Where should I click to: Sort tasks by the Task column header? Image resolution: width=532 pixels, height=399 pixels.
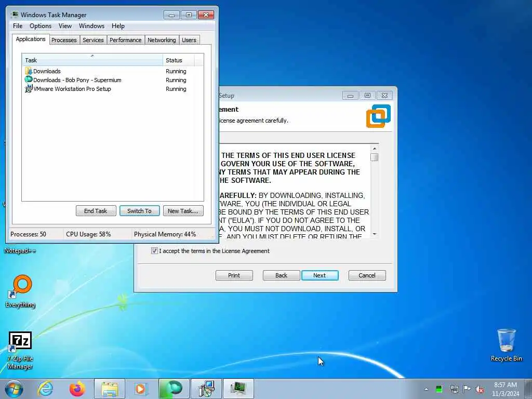(x=92, y=60)
